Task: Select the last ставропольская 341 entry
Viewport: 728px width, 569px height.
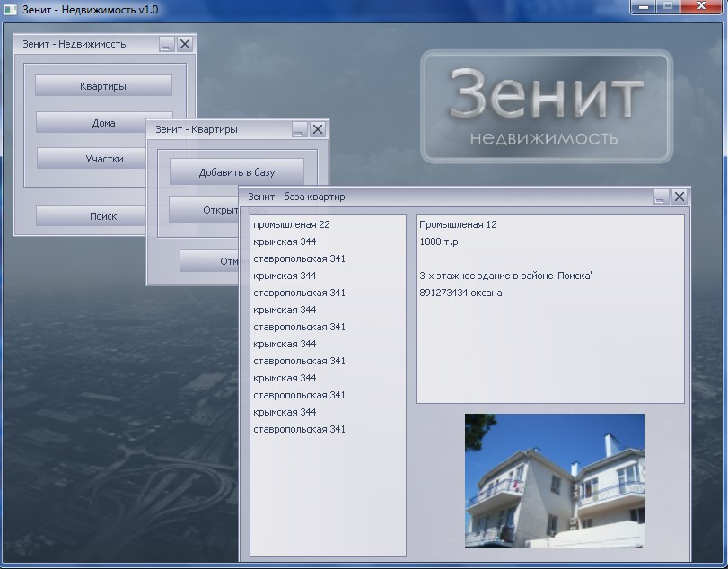Action: tap(299, 429)
